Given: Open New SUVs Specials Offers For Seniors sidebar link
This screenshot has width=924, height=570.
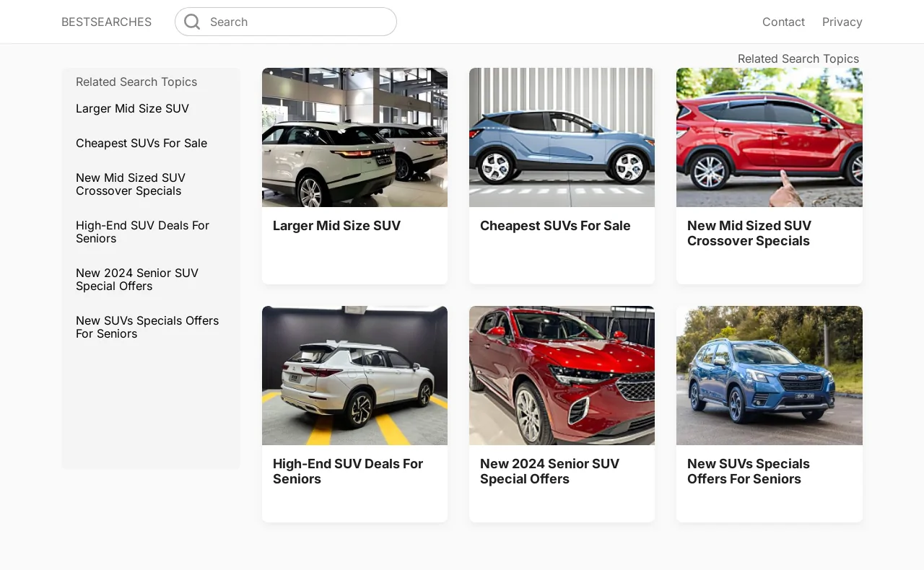Looking at the screenshot, I should point(147,328).
